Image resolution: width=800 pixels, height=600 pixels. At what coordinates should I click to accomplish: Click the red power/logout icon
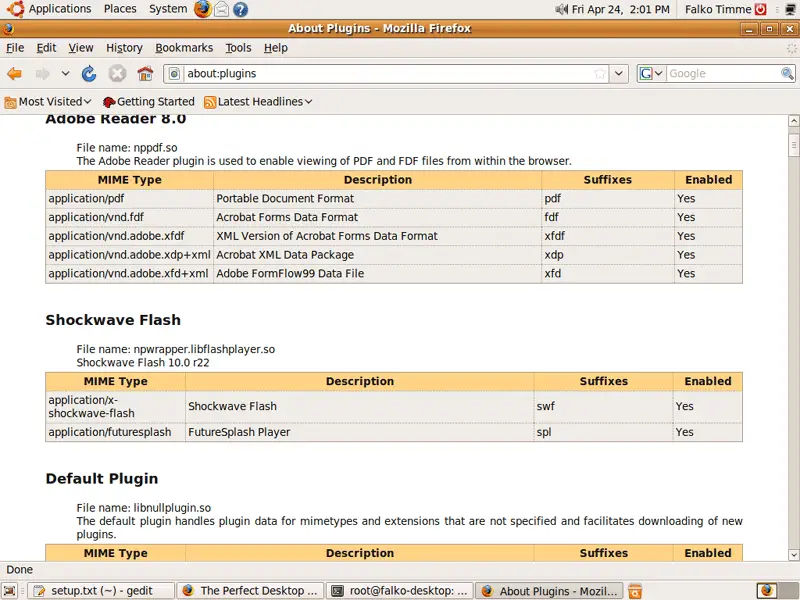pyautogui.click(x=761, y=9)
